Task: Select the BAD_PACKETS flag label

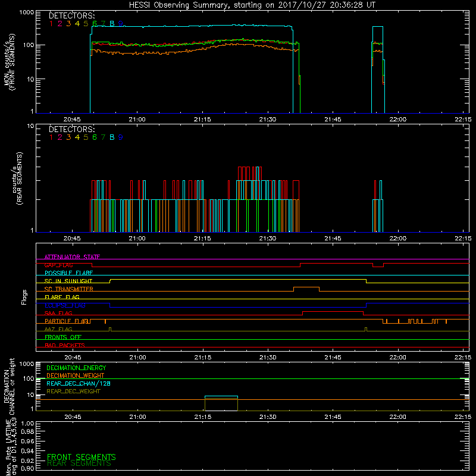Action: (x=65, y=345)
